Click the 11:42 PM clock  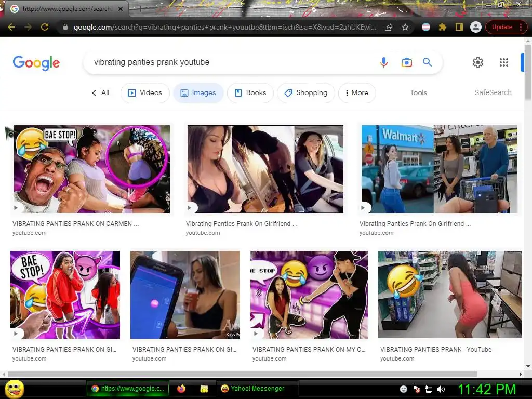point(487,389)
